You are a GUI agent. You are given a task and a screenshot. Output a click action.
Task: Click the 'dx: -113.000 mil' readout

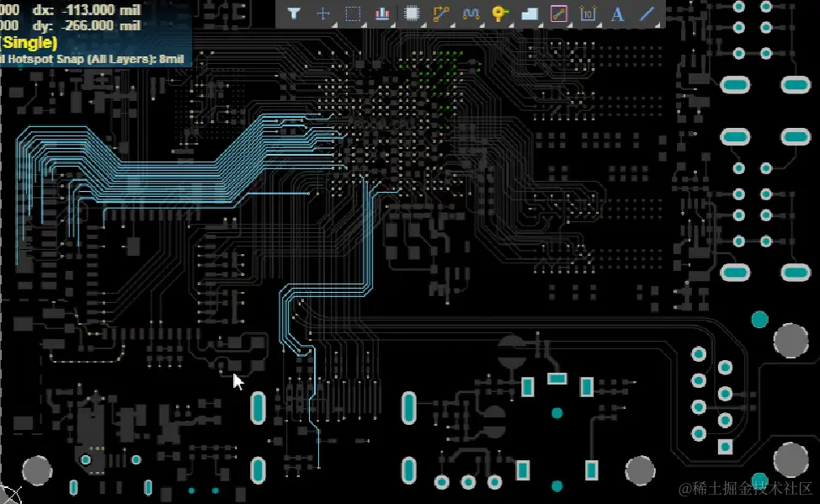point(86,10)
